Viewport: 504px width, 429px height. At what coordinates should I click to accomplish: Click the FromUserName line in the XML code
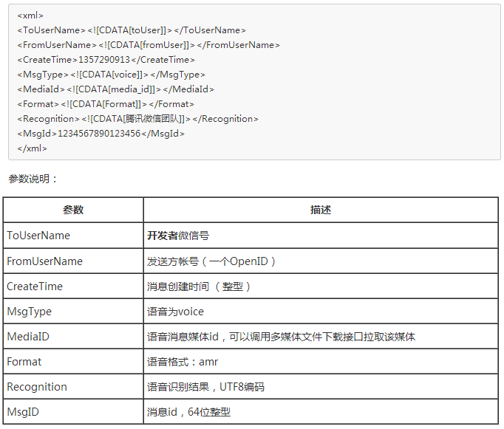tap(148, 45)
